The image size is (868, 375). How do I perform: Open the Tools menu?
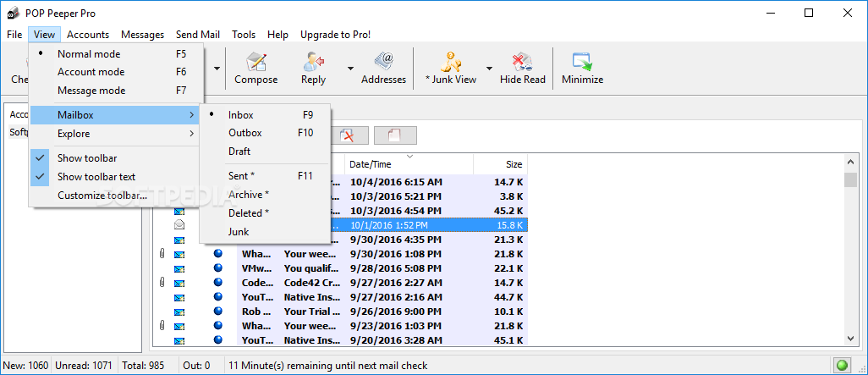(244, 35)
